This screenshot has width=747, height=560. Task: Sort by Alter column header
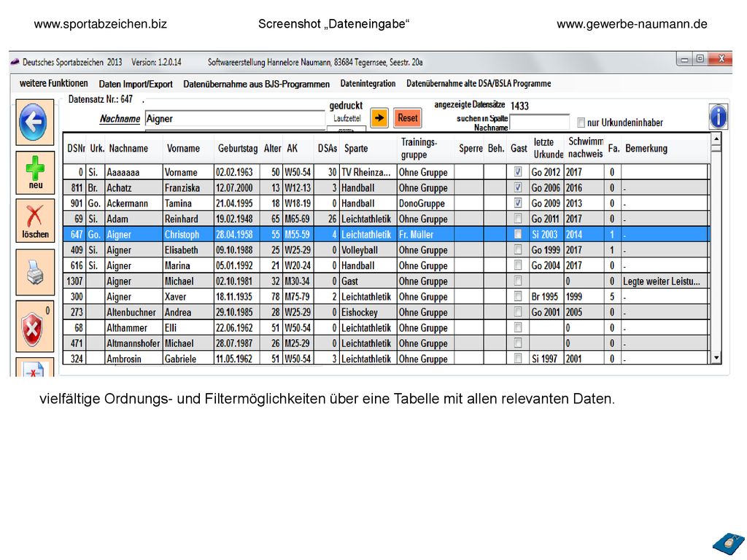273,148
